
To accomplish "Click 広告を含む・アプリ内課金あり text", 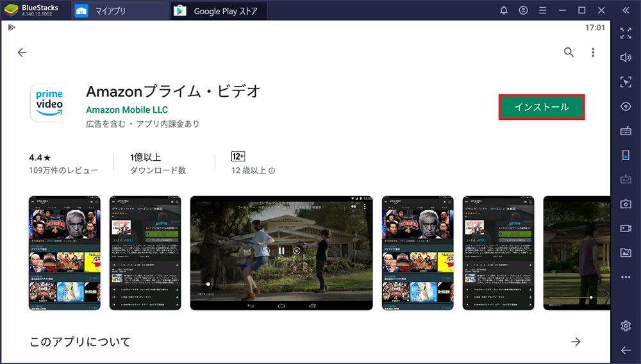I will tap(143, 124).
